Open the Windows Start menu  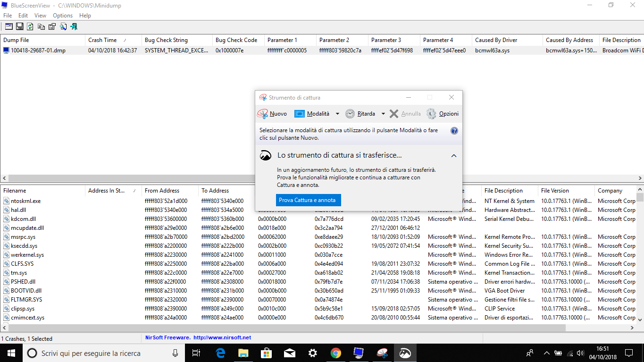[x=11, y=353]
